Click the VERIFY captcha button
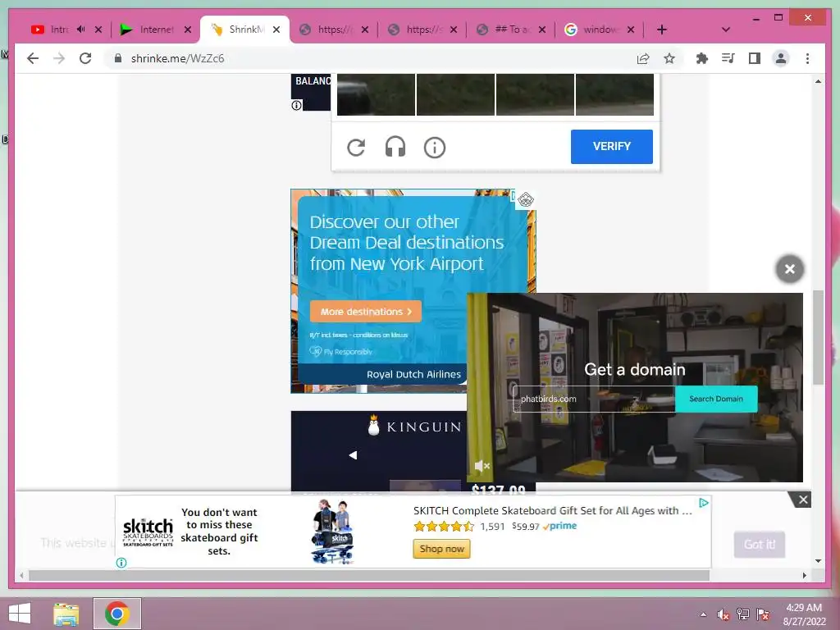This screenshot has height=630, width=840. (612, 146)
